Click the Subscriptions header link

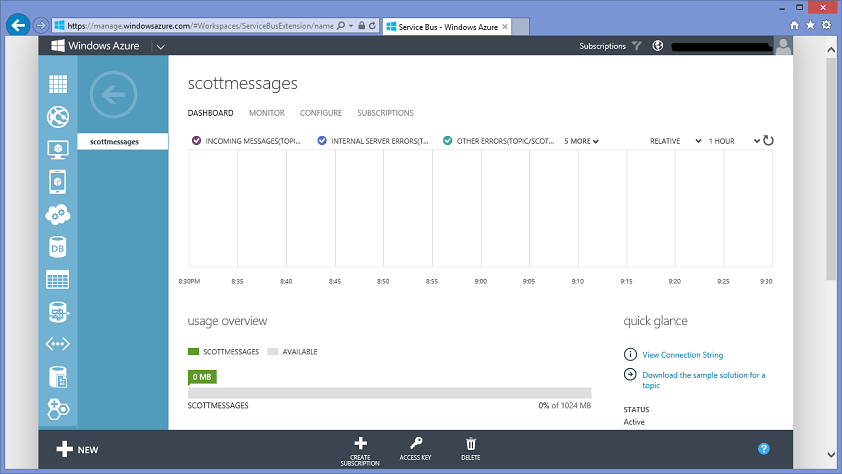point(603,46)
